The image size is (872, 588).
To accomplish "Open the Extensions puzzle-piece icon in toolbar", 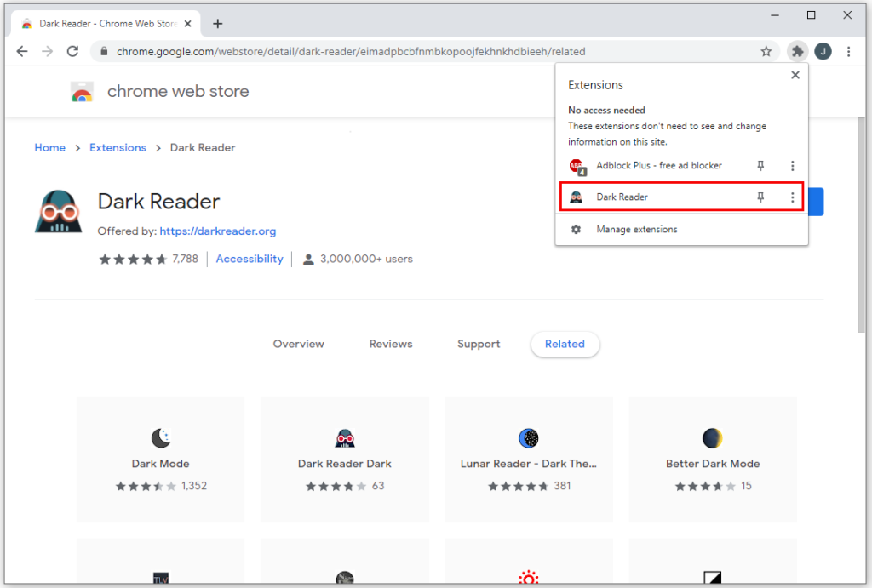I will click(x=797, y=51).
